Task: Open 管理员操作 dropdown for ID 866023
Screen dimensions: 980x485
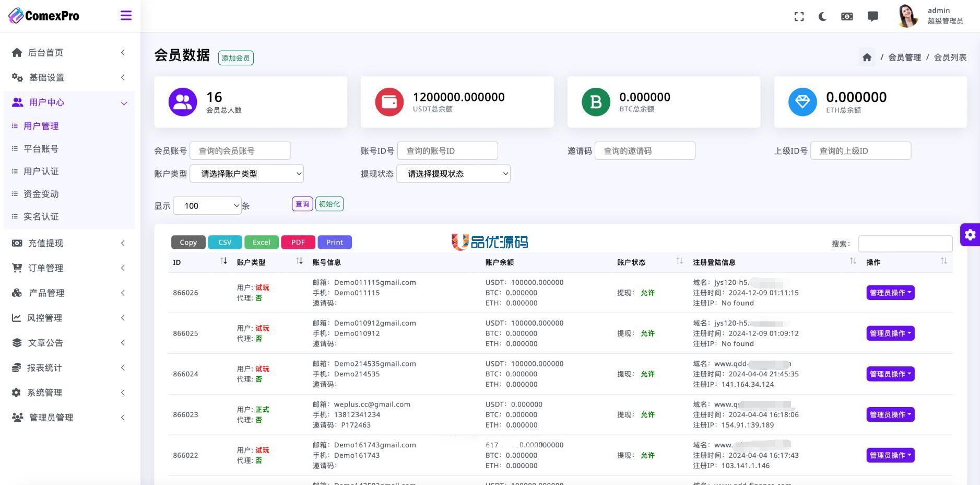Action: tap(891, 415)
